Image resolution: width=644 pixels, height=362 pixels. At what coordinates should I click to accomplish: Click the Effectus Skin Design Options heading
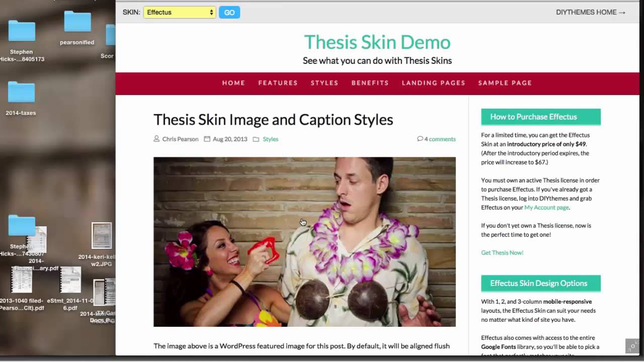coord(541,283)
